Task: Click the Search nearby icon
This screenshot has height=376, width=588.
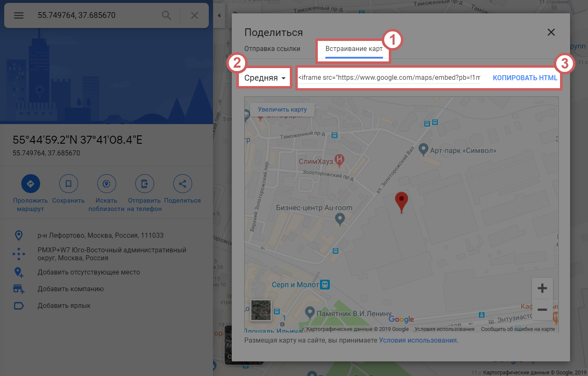Action: coord(106,183)
